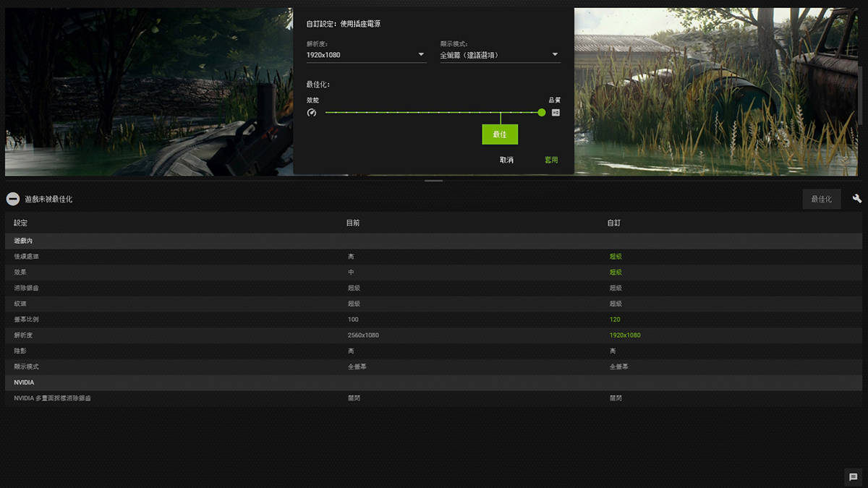Select the NVIDIA section header row
Viewport: 868px width, 488px height.
click(24, 382)
